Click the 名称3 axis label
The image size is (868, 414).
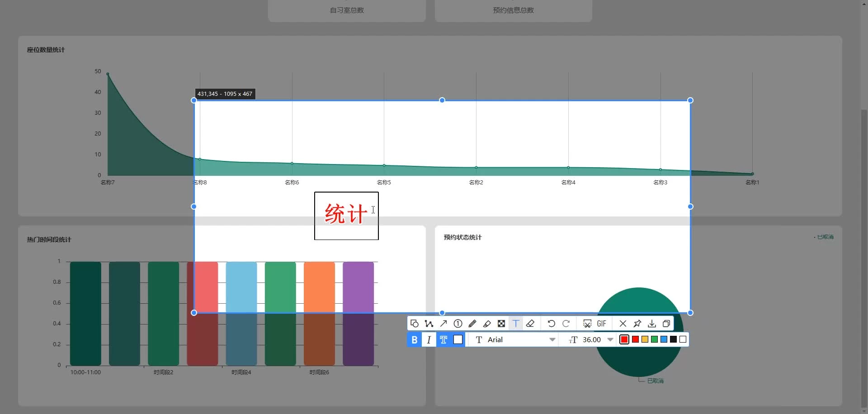coord(660,182)
